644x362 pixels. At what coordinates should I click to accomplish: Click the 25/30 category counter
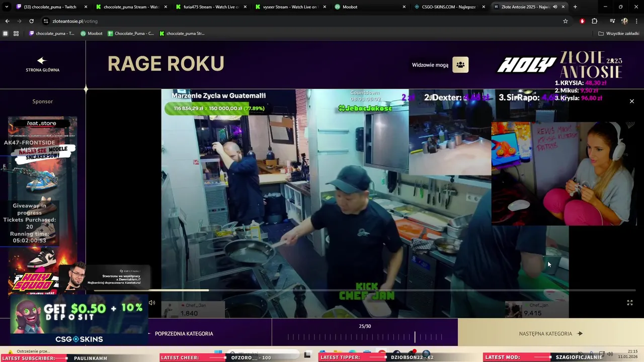click(x=365, y=326)
